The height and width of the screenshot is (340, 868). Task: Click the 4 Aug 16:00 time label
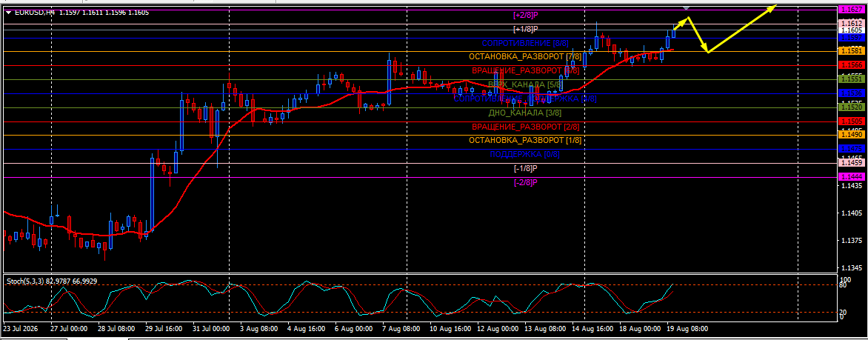coord(306,329)
